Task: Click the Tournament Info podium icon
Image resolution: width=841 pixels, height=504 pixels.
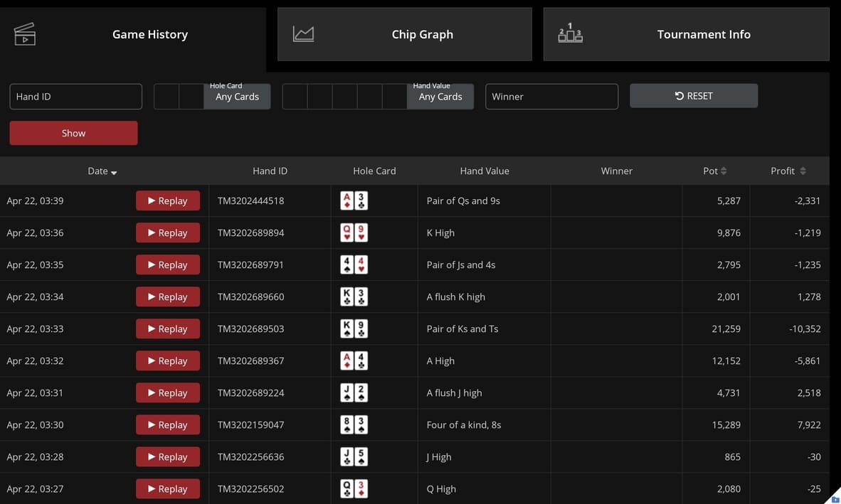Action: click(x=570, y=33)
